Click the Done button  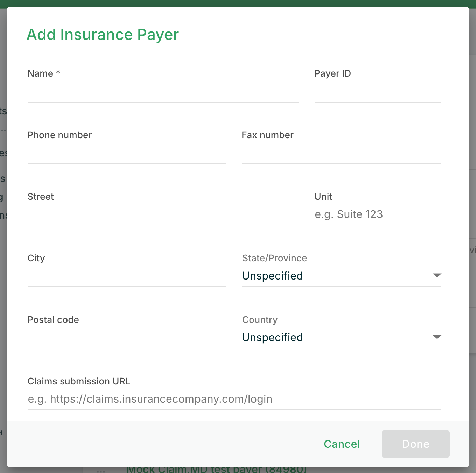tap(415, 444)
